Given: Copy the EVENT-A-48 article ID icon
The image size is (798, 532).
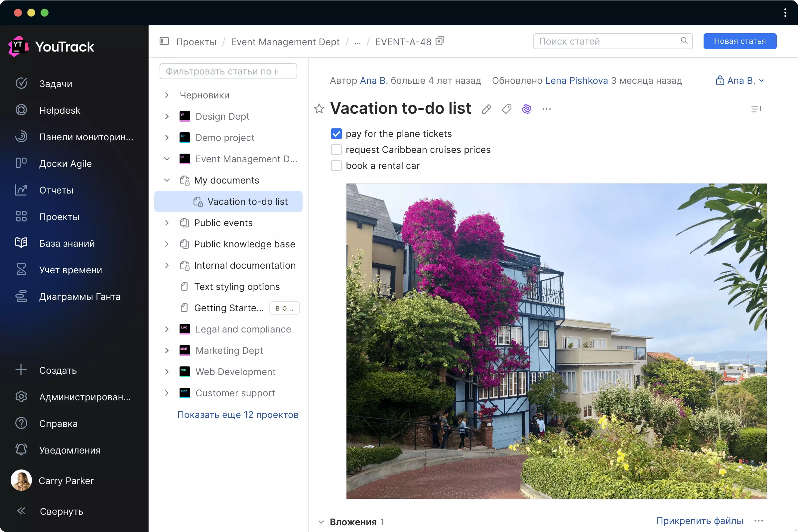Looking at the screenshot, I should [440, 41].
